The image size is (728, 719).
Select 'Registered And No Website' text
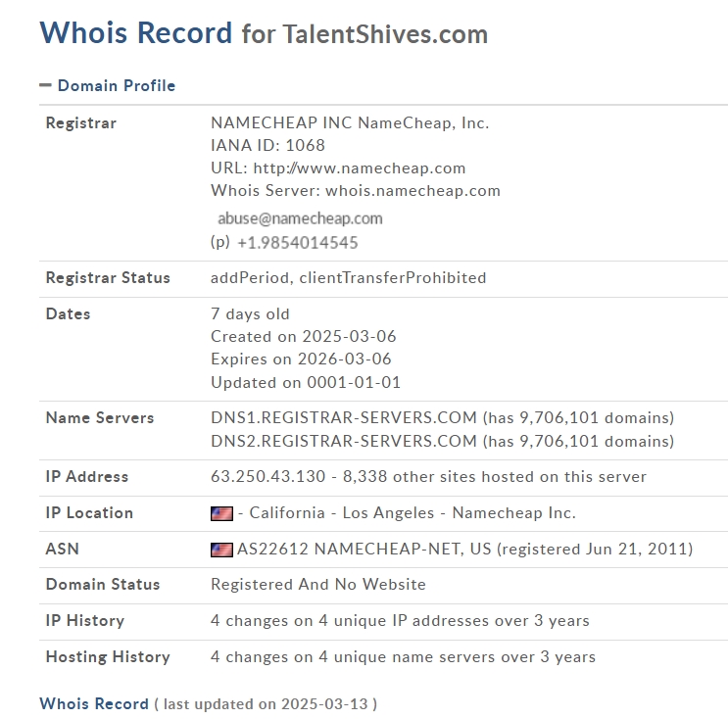point(318,585)
